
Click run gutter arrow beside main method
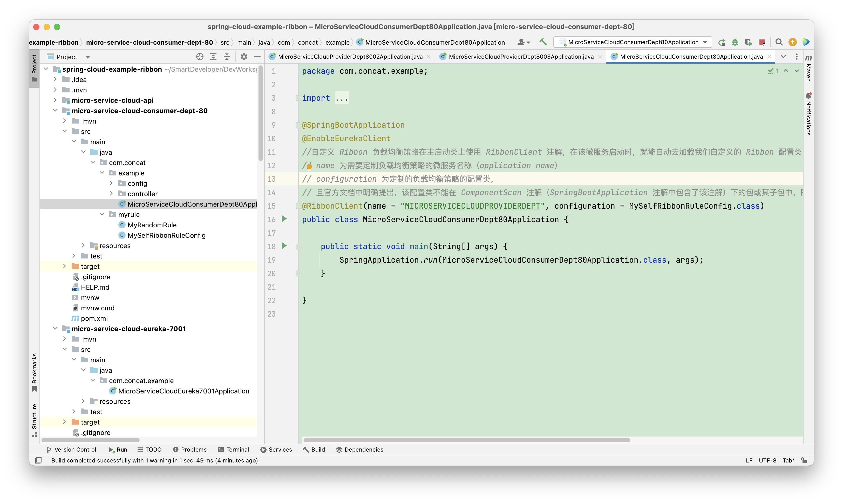point(284,246)
